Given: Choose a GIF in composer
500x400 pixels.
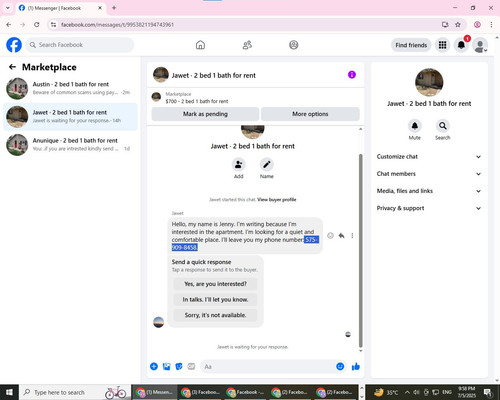Looking at the screenshot, I should (191, 367).
